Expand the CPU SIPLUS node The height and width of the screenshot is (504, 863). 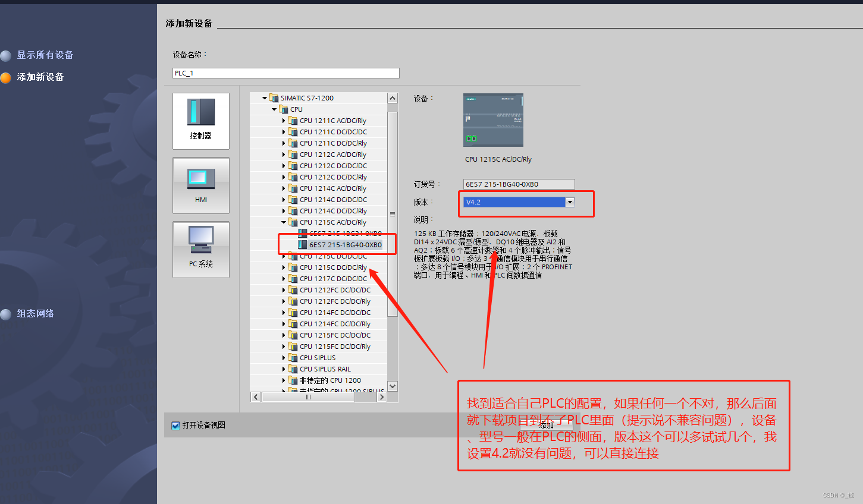click(x=284, y=358)
